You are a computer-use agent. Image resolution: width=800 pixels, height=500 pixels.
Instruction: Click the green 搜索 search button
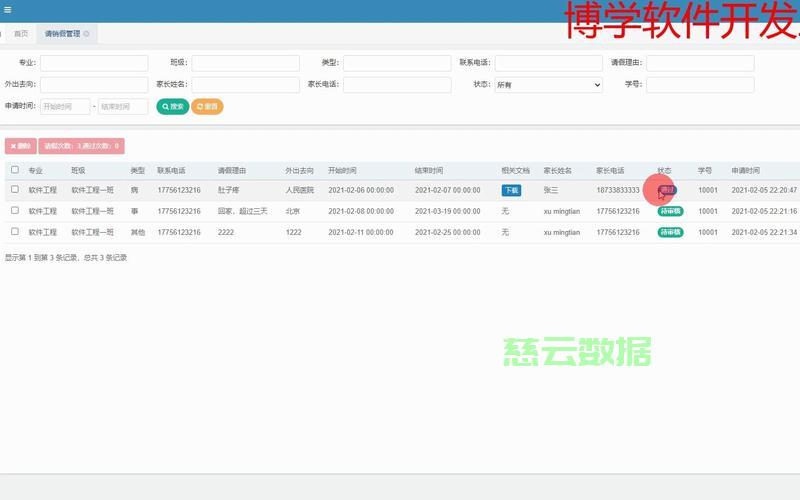(172, 106)
